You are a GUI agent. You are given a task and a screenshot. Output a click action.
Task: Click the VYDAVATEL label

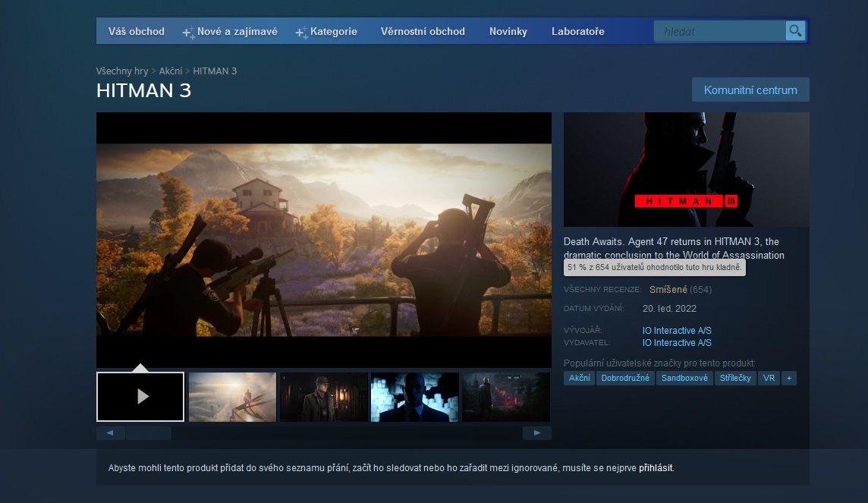(587, 342)
